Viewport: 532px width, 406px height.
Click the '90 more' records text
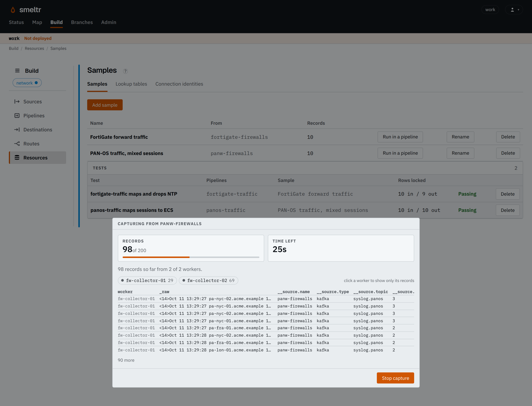[126, 360]
